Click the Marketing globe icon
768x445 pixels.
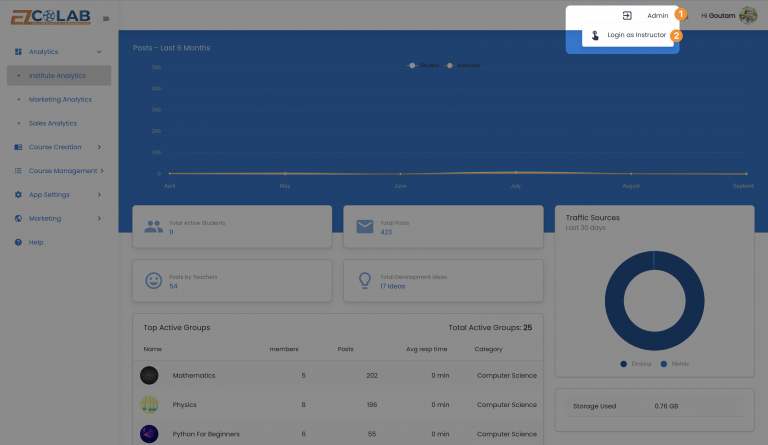click(x=18, y=218)
